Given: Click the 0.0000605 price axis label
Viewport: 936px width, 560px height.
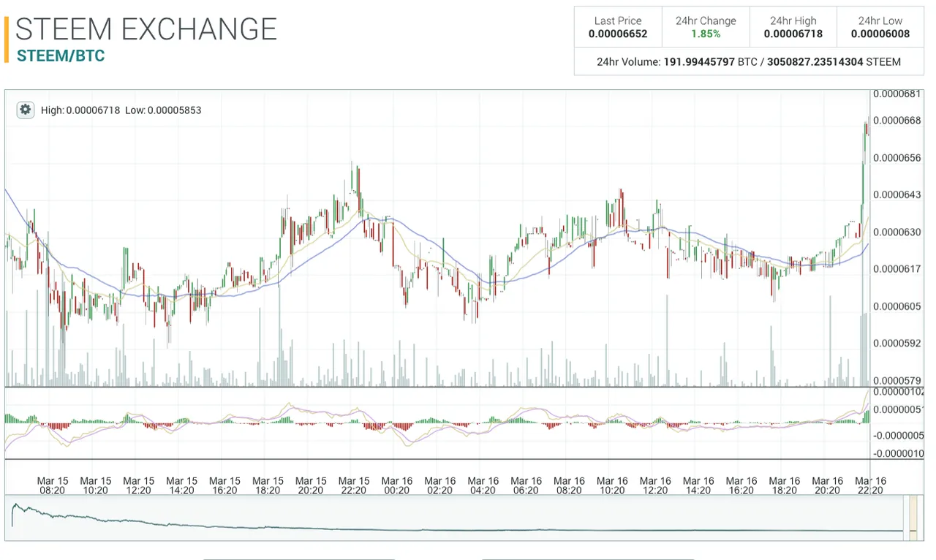Looking at the screenshot, I should pyautogui.click(x=897, y=306).
